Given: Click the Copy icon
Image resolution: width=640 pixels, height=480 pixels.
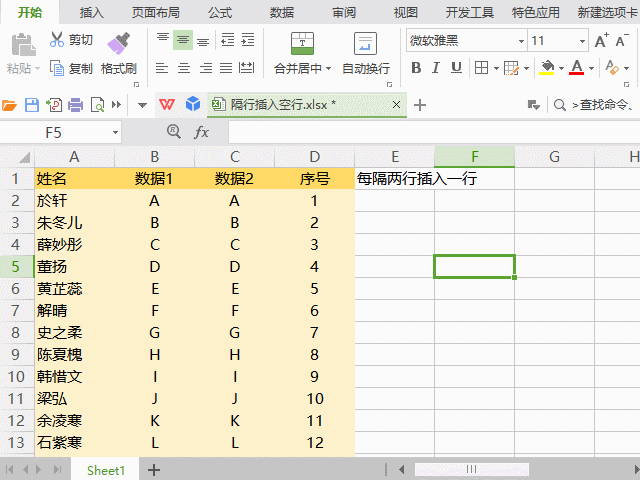Looking at the screenshot, I should coord(57,68).
